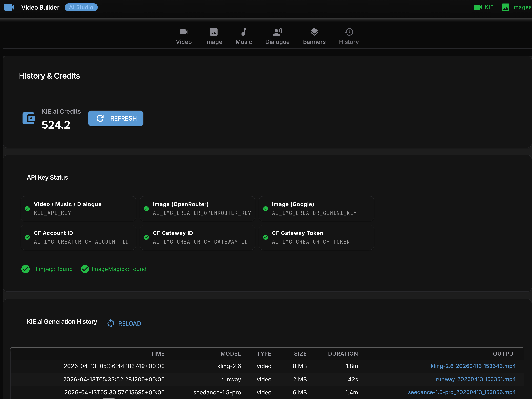Click the RELOAD circular arrows icon
The width and height of the screenshot is (532, 399).
click(x=111, y=323)
